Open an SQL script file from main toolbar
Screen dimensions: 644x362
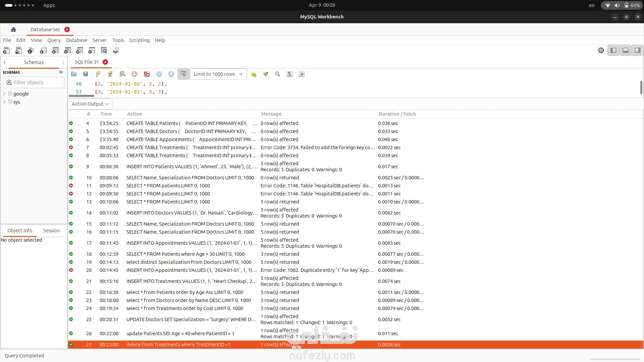point(18,51)
